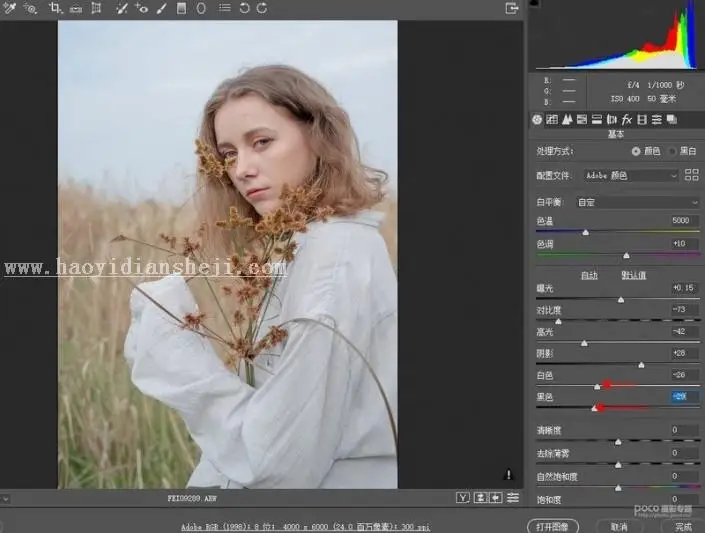Click the 自动 auto link

click(589, 275)
